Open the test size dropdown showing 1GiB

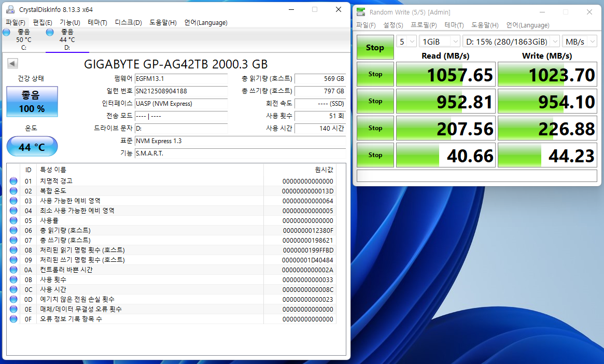[x=440, y=41]
